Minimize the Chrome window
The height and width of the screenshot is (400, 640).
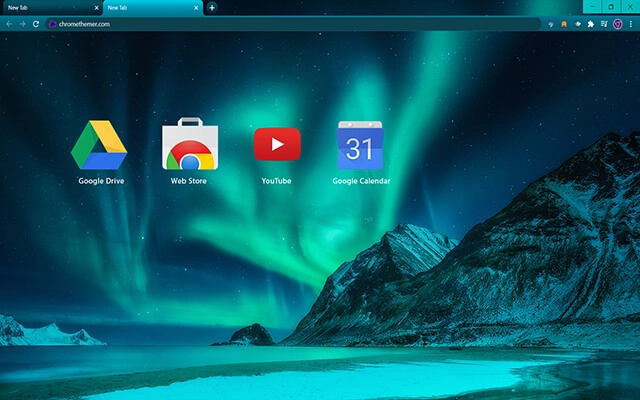592,7
